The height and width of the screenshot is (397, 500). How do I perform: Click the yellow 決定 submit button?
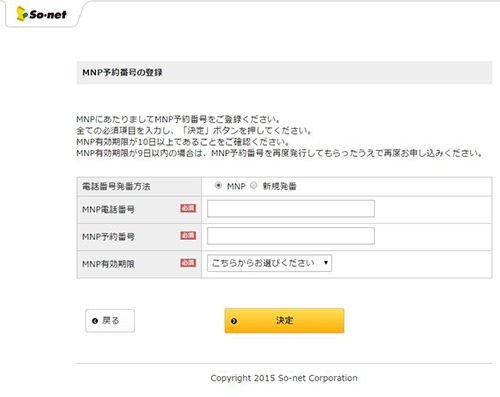tap(284, 321)
